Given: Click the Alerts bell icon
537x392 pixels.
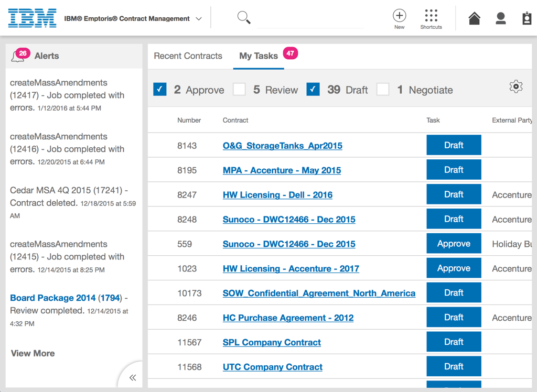Looking at the screenshot, I should 18,56.
